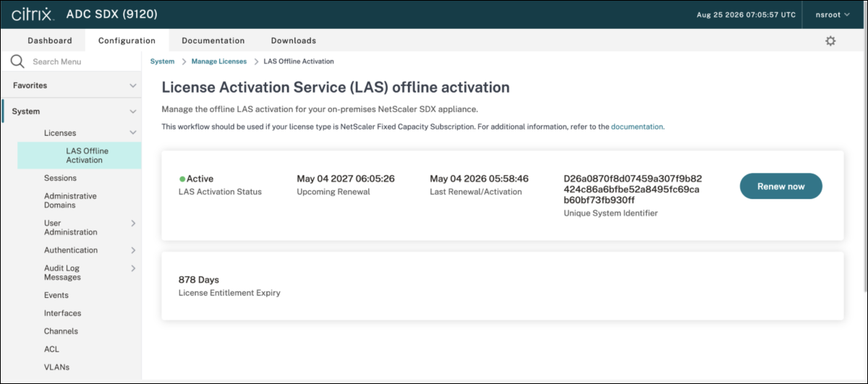Click the 878 Days expiry value
Screen dimensions: 868x384
click(x=199, y=280)
